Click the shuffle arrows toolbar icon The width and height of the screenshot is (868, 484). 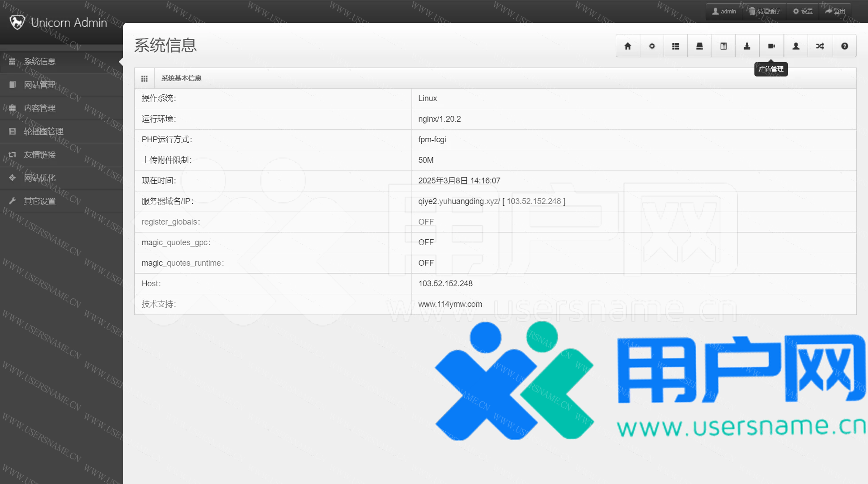tap(820, 46)
